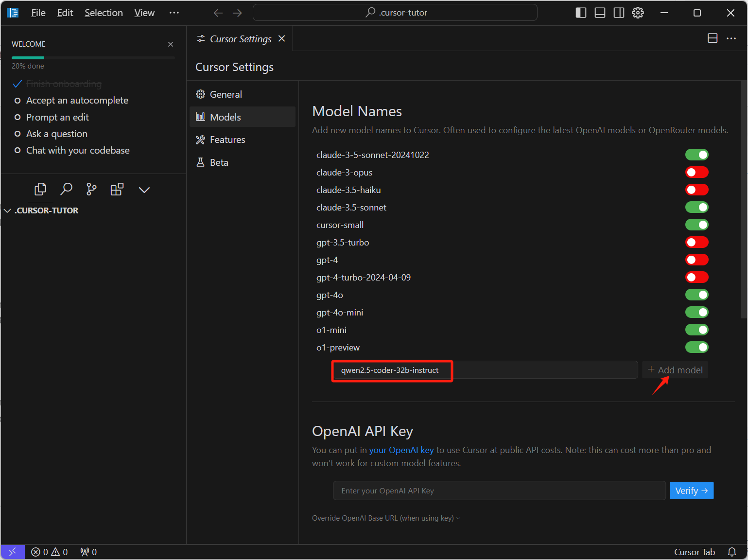Open 'your OpenAI key' link
Viewport: 748px width, 560px height.
[401, 450]
